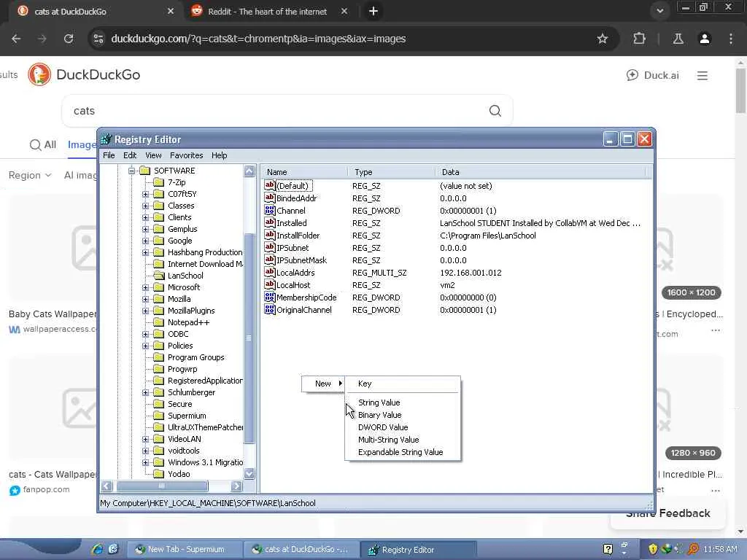Click the browser address bar URL
This screenshot has width=747, height=560.
(258, 39)
